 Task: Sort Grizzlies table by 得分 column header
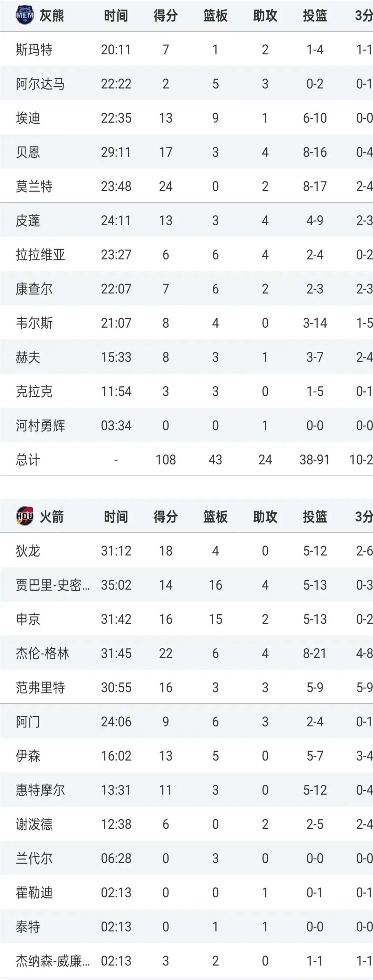pyautogui.click(x=165, y=16)
